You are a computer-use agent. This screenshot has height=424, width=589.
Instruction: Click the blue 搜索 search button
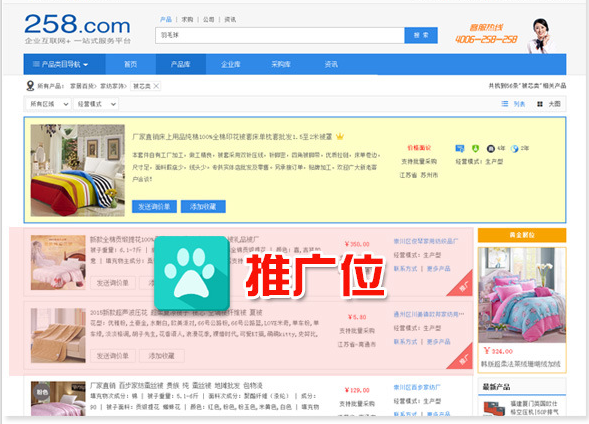pyautogui.click(x=421, y=35)
